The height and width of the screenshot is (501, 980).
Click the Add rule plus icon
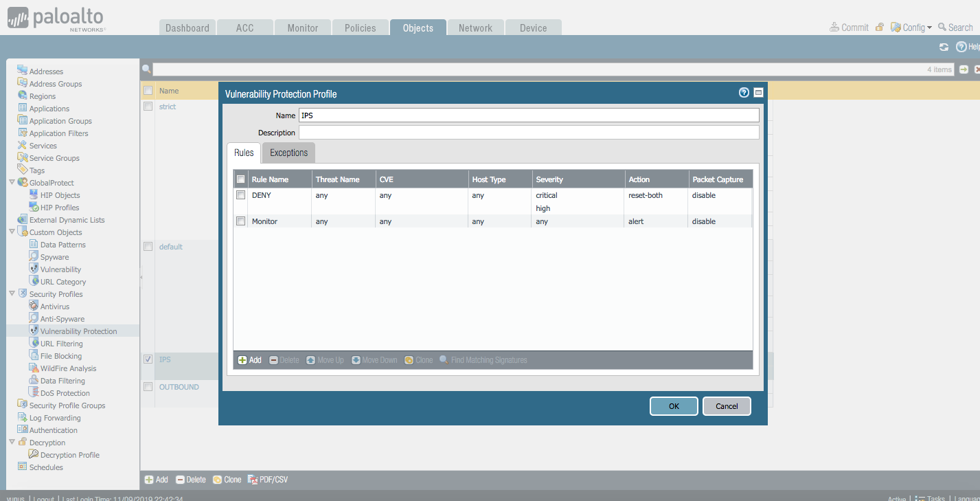click(x=242, y=360)
